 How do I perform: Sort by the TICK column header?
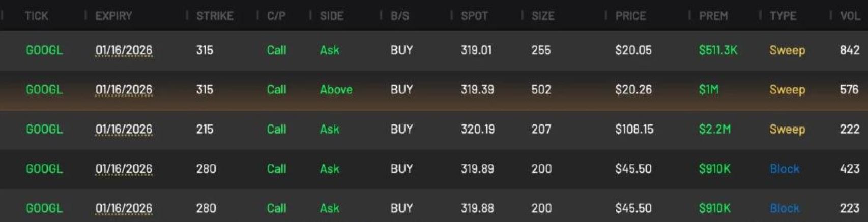(x=36, y=16)
